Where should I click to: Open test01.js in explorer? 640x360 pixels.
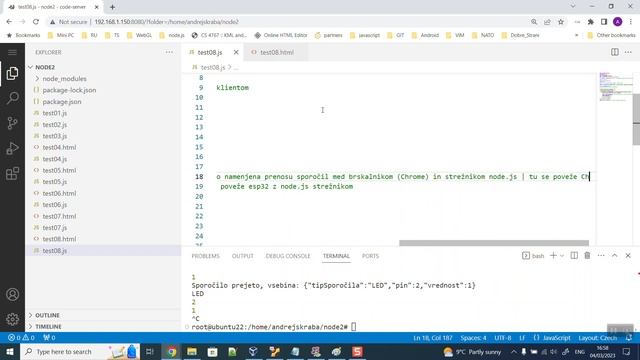click(x=103, y=113)
